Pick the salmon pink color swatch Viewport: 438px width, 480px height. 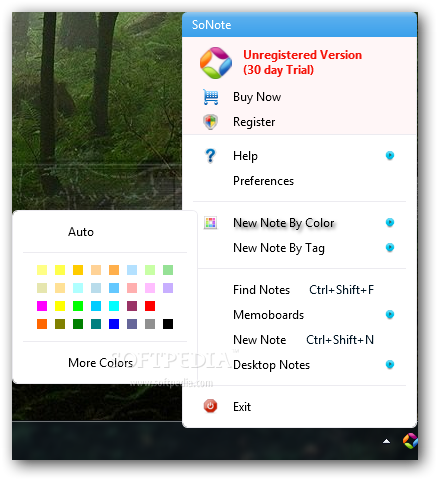tap(132, 288)
